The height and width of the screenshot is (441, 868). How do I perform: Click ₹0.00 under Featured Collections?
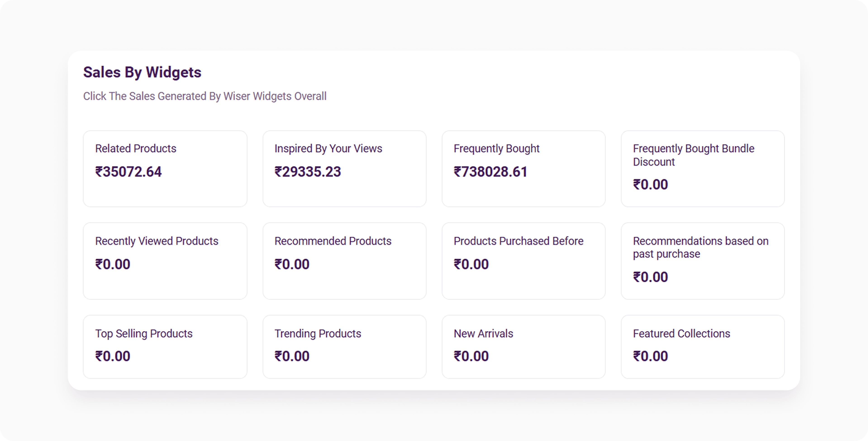pos(650,356)
